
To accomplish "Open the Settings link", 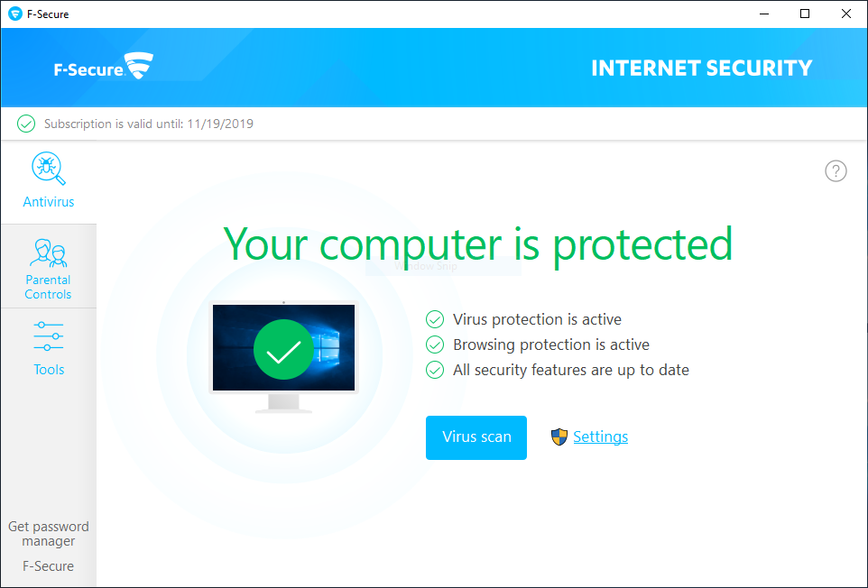I will [x=600, y=437].
